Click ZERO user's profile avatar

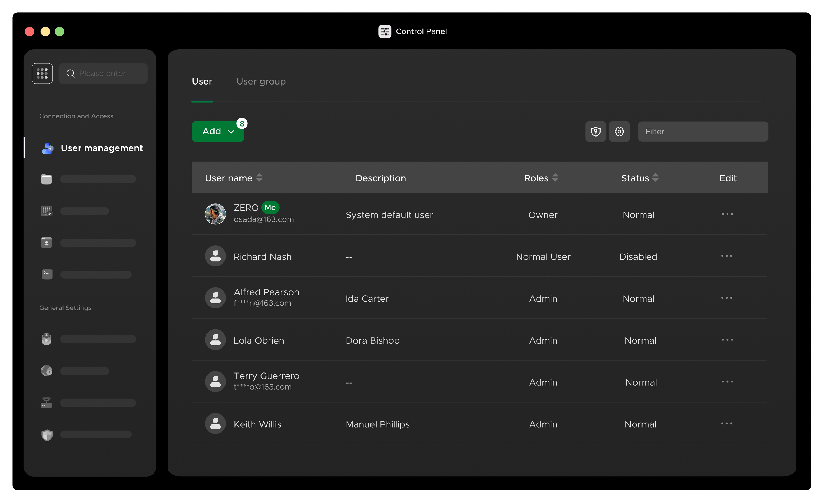[215, 214]
